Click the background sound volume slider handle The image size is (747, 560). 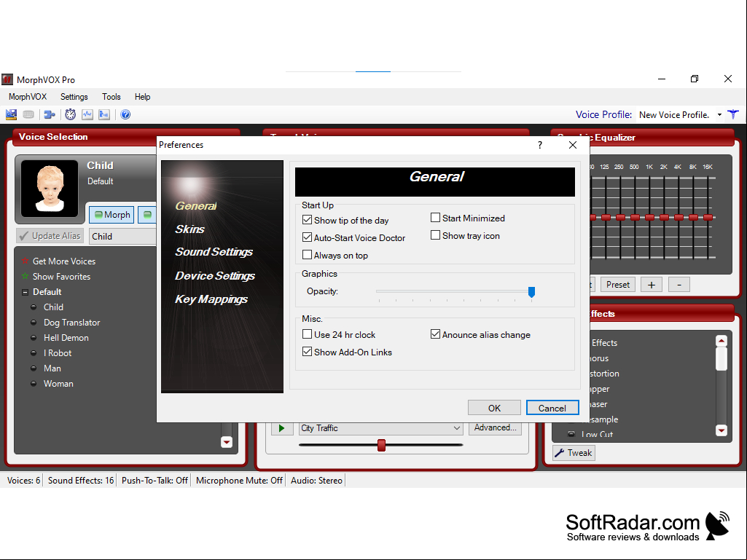pyautogui.click(x=381, y=445)
